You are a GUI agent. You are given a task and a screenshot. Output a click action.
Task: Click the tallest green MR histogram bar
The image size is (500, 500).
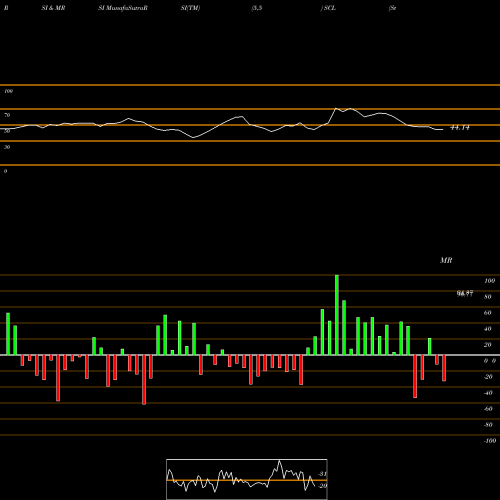(x=337, y=315)
